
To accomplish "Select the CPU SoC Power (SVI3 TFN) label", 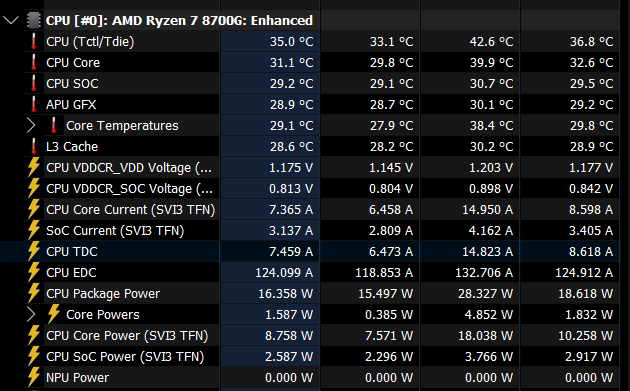I will click(125, 356).
